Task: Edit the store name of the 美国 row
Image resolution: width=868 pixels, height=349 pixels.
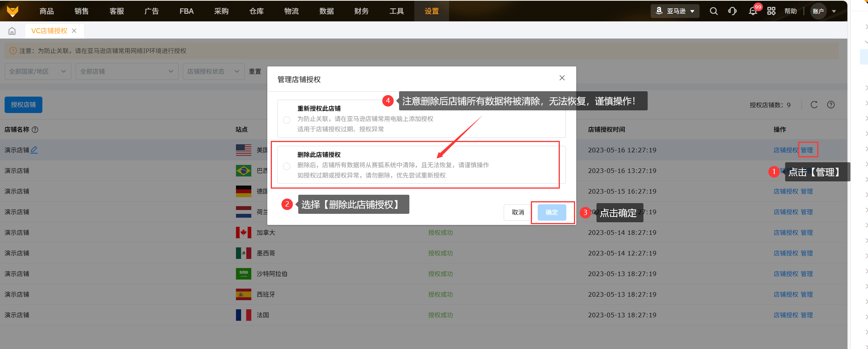Action: [x=34, y=150]
